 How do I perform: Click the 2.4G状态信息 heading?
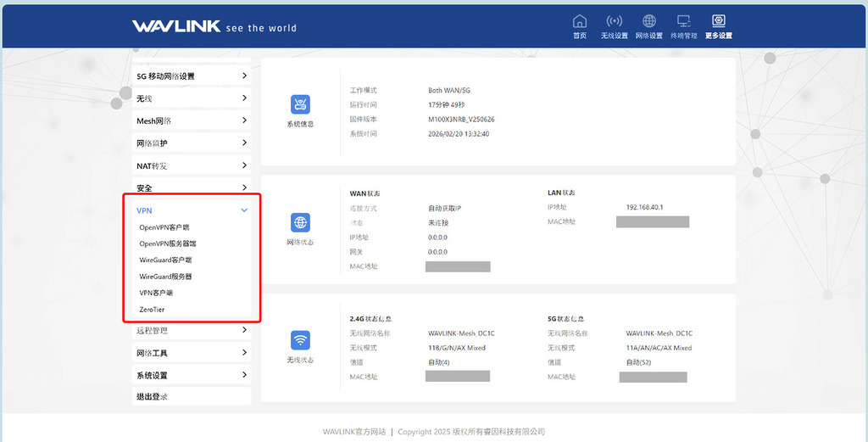(370, 319)
